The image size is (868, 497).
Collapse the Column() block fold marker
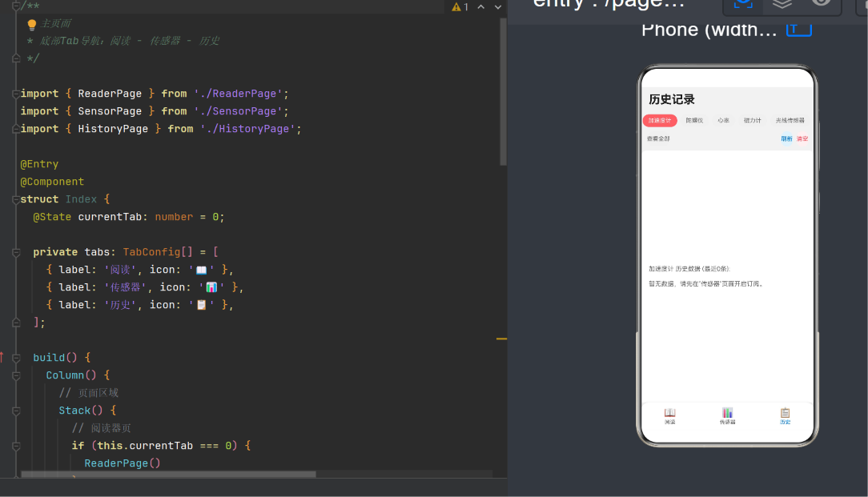coord(16,376)
